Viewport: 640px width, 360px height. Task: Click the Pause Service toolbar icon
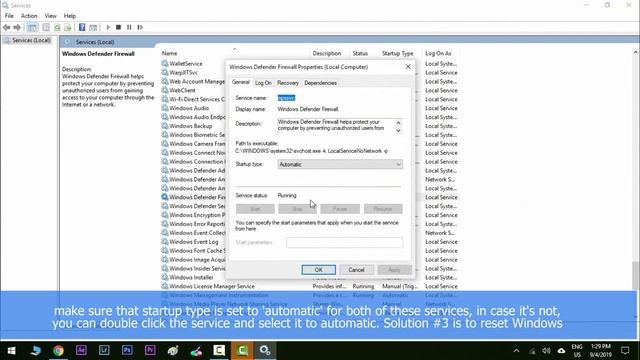129,27
